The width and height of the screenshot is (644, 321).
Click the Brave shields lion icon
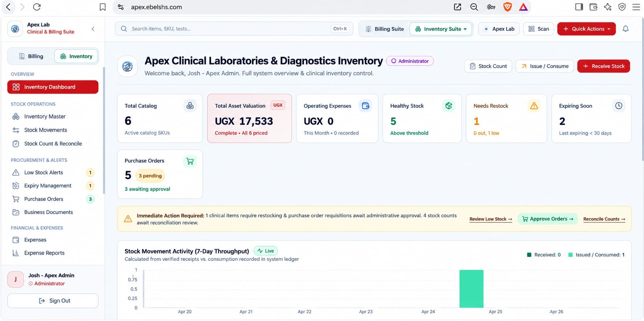coord(508,7)
